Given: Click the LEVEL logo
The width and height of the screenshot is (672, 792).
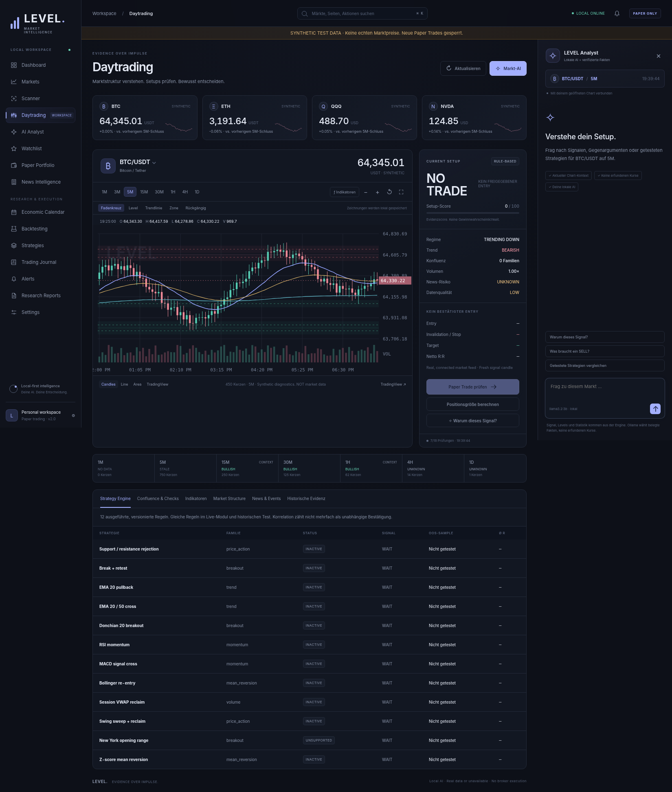Looking at the screenshot, I should tap(37, 23).
